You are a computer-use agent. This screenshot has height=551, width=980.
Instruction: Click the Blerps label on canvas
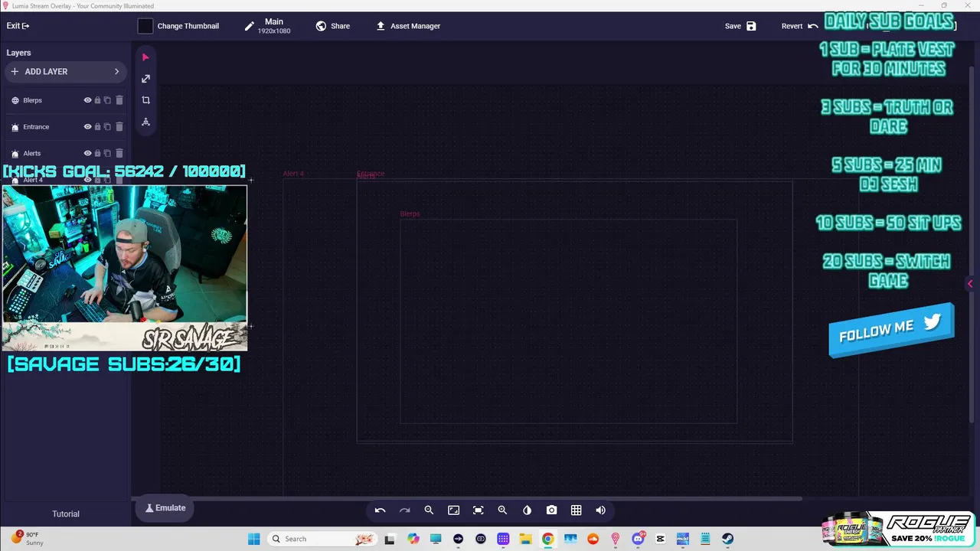point(410,214)
